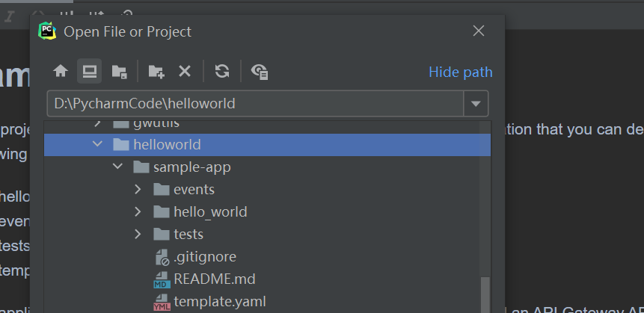Collapse the sample-app folder
644x313 pixels.
click(117, 167)
